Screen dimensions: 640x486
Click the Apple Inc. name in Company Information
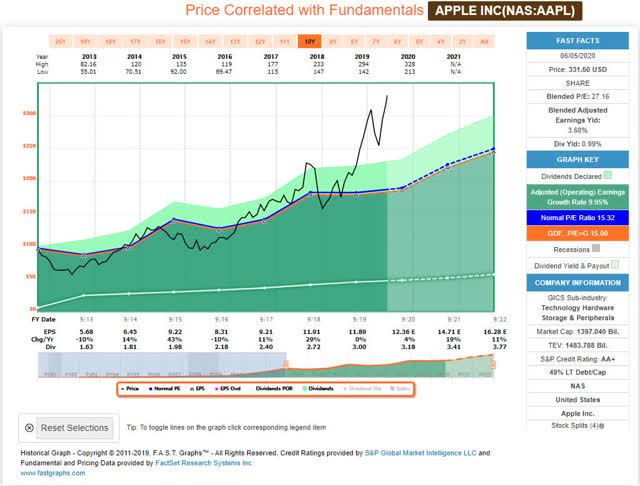(x=578, y=413)
